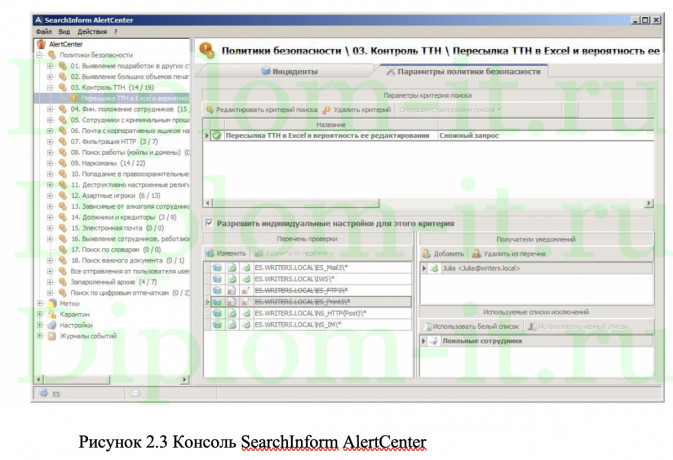Expand the 12. Азартные игроки tree node
Viewport: 673px width, 460px height.
coord(50,196)
